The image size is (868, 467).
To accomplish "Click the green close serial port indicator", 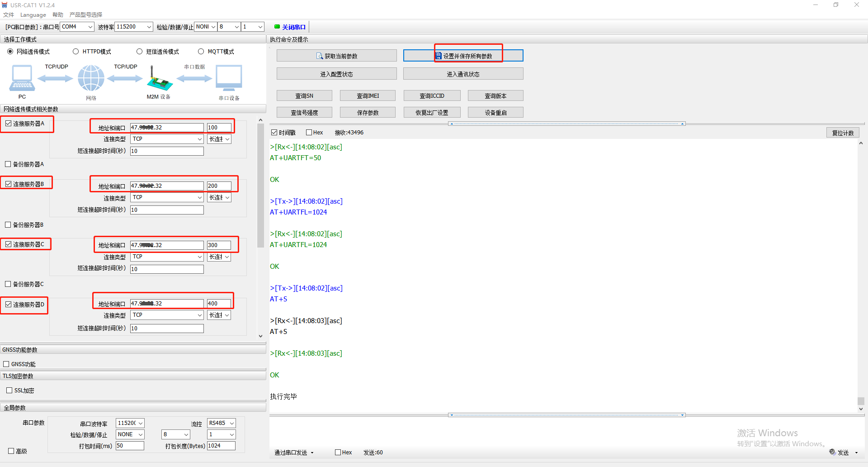I will point(277,27).
